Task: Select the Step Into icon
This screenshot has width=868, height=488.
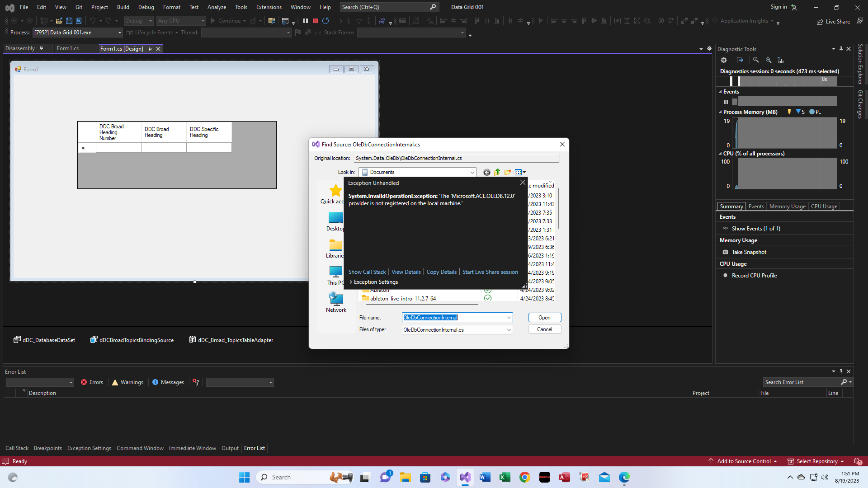Action: (348, 21)
